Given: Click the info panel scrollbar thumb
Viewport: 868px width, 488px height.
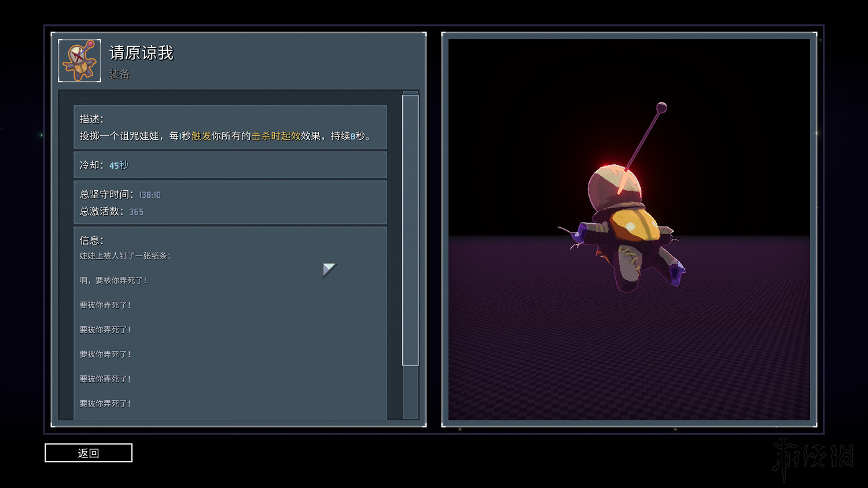Looking at the screenshot, I should pyautogui.click(x=410, y=230).
